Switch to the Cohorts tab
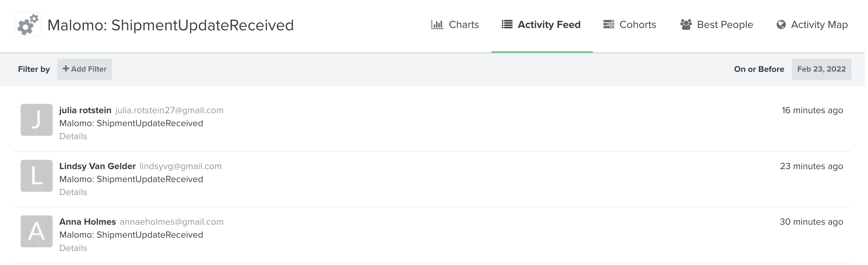Screen dimensions: 868x265 [637, 25]
